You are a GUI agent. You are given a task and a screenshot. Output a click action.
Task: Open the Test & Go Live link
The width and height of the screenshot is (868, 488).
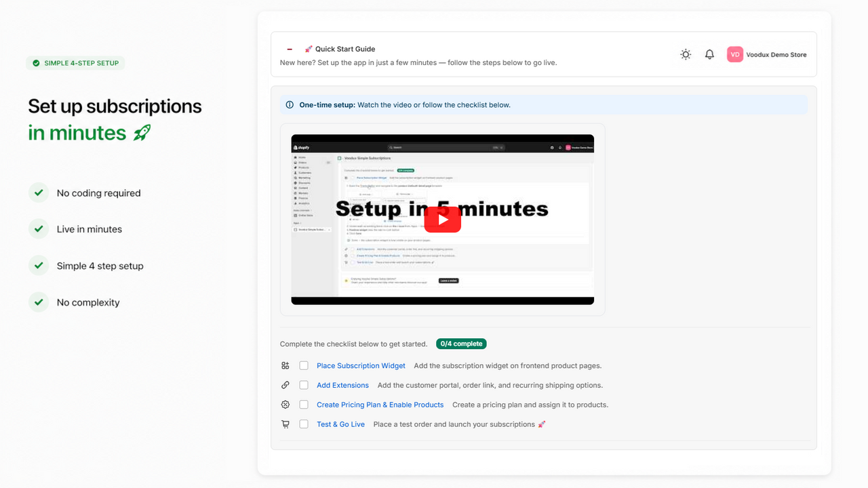coord(340,424)
